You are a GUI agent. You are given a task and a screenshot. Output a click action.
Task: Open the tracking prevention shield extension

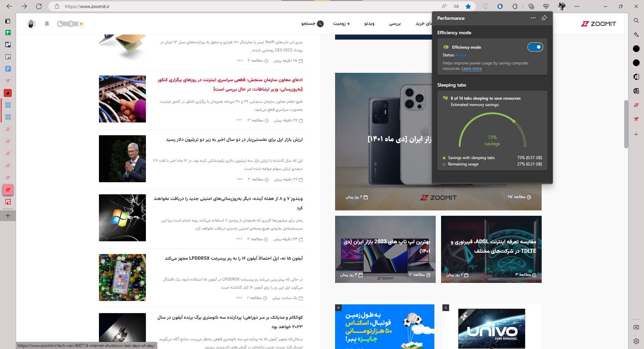pos(485,6)
